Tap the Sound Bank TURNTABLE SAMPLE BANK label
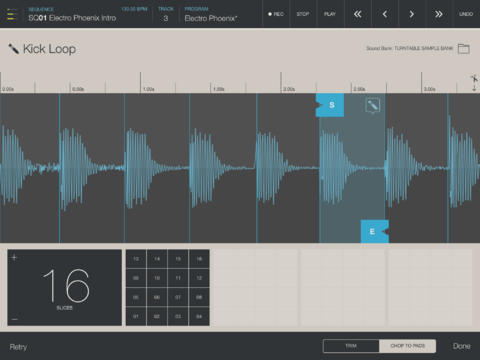 [x=410, y=48]
